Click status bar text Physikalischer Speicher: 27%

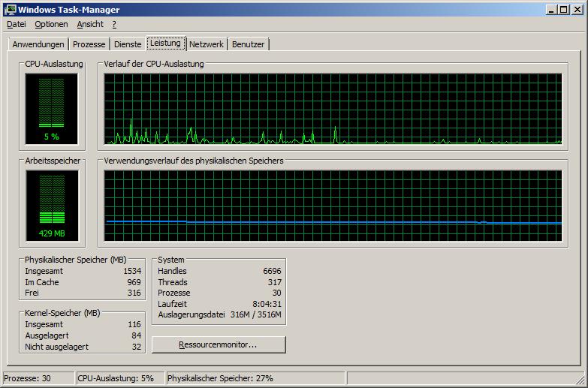(x=220, y=379)
